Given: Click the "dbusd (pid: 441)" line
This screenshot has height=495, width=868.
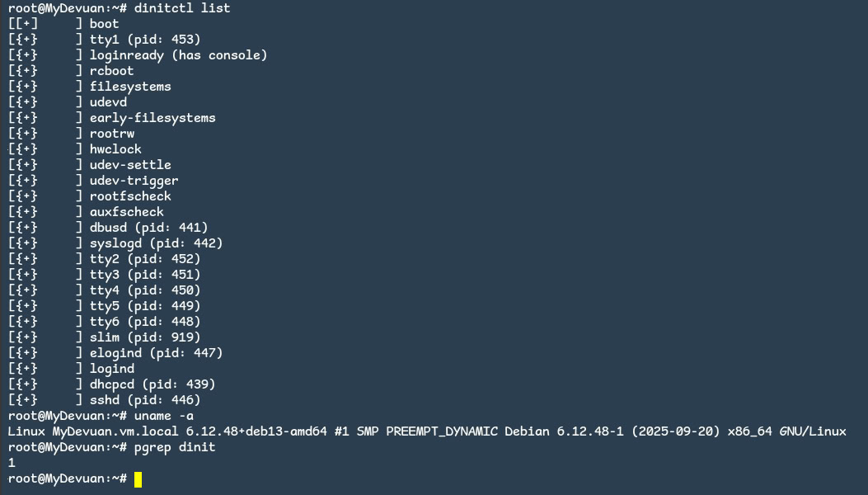Looking at the screenshot, I should coord(148,228).
